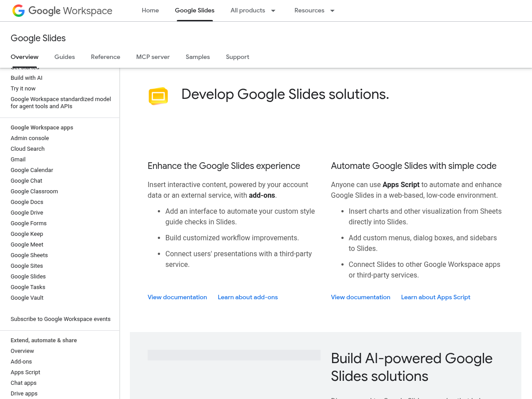Click 'Enhance the Google Slides experience' heading
532x399 pixels.
224,166
